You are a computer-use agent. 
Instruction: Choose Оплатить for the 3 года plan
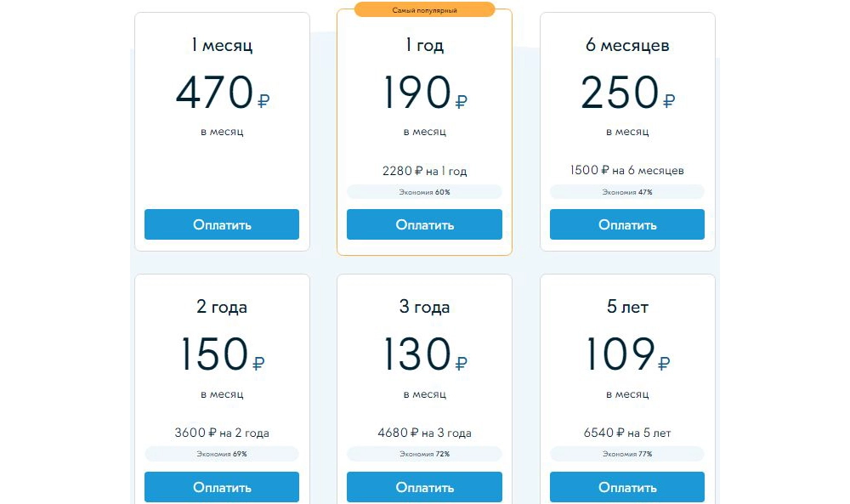coord(424,487)
